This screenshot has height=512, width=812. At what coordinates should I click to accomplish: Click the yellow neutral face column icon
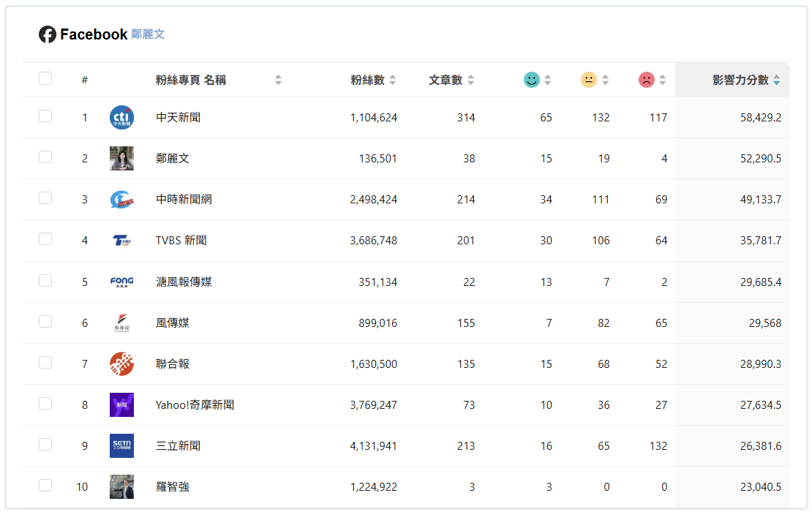(589, 80)
